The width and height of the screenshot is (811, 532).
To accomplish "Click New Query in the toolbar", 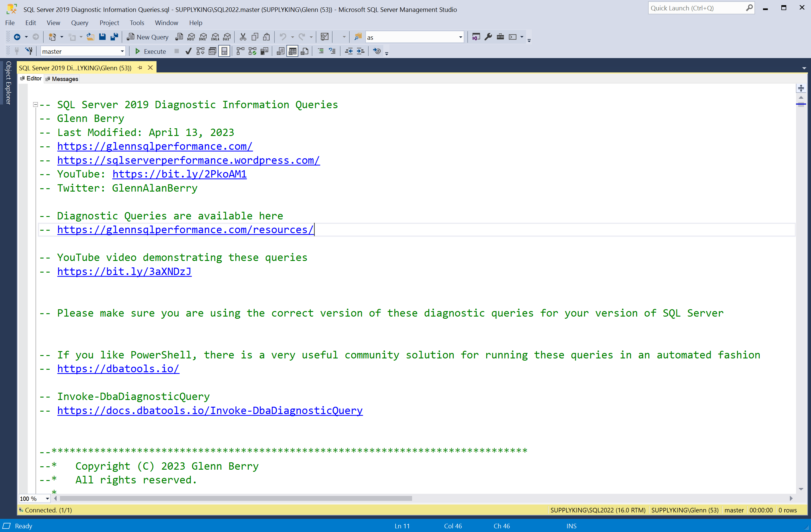I will (x=148, y=37).
